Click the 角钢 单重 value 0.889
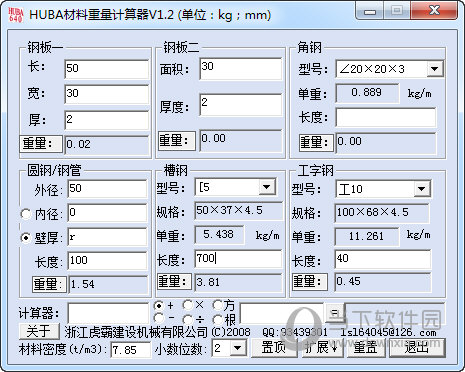 point(367,93)
